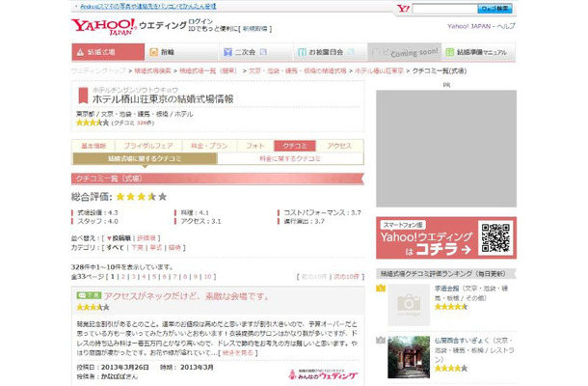Click the 結婚式場検索 breadcrumb link
Viewport: 588px width, 386px height.
152,71
